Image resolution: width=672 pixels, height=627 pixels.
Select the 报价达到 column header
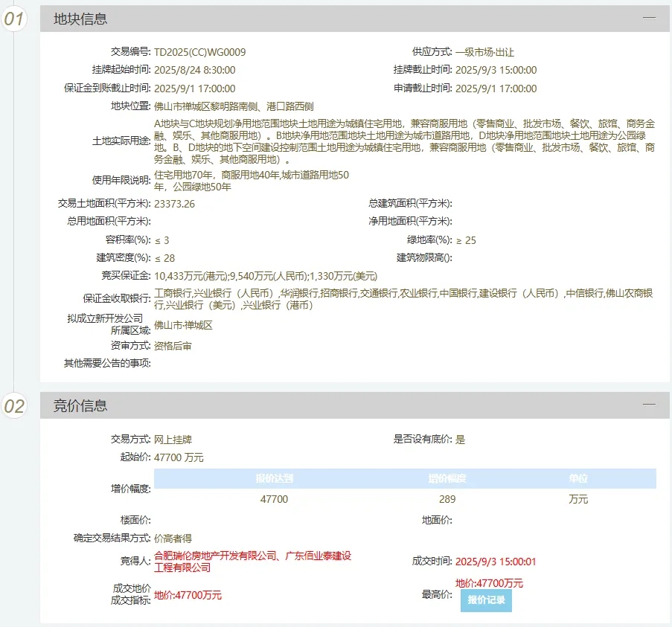pyautogui.click(x=274, y=478)
